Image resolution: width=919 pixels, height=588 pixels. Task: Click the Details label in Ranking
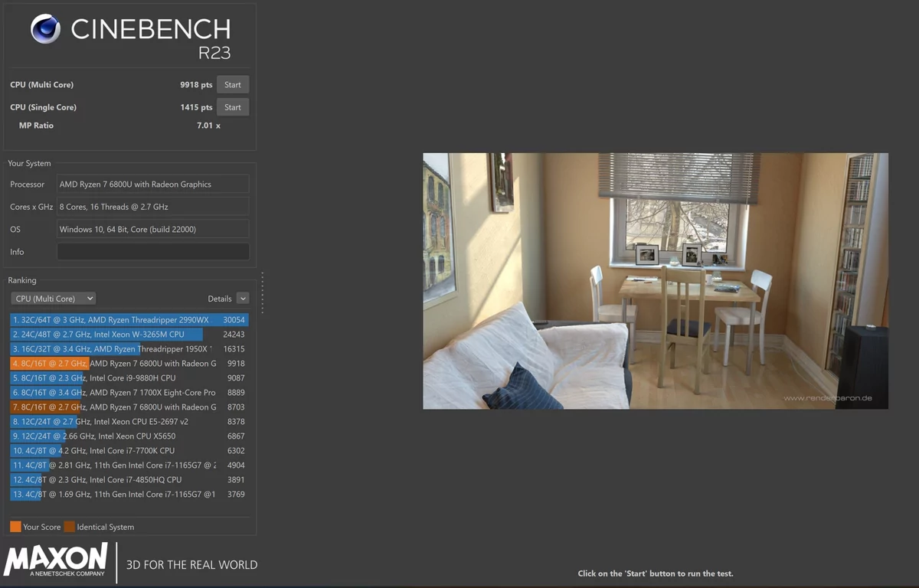pyautogui.click(x=220, y=299)
